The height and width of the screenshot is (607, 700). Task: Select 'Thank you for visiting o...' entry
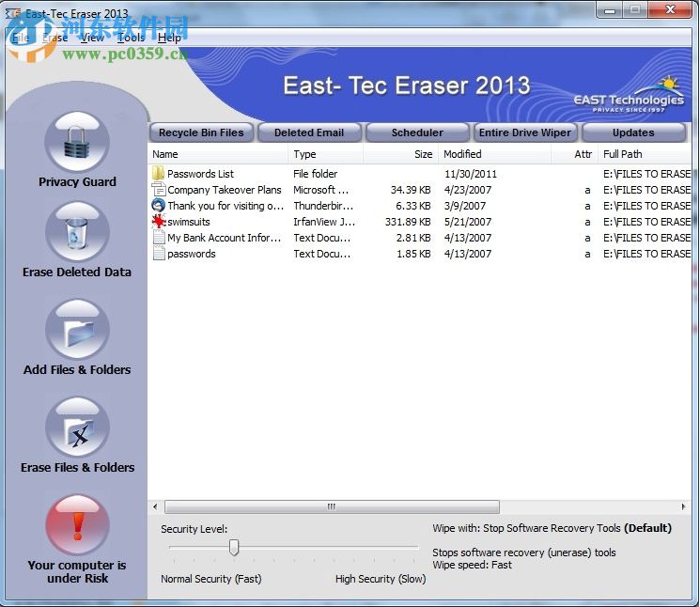click(226, 206)
